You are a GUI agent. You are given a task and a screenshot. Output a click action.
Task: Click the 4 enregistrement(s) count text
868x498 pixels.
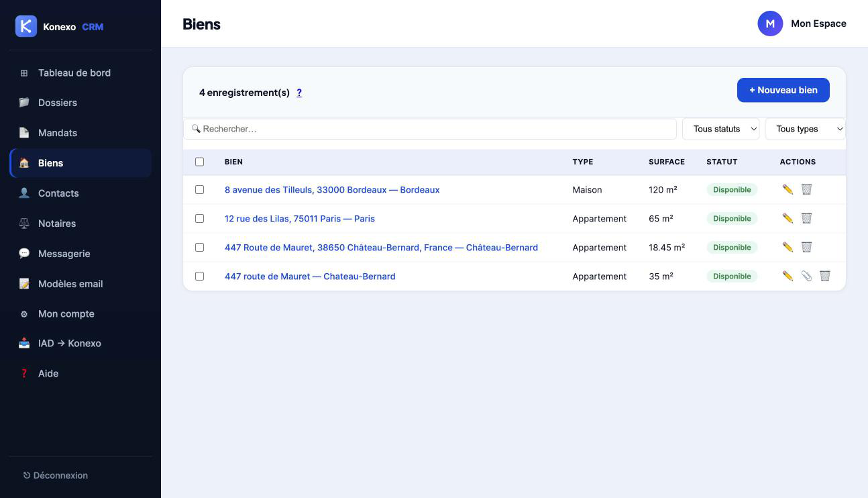point(244,93)
